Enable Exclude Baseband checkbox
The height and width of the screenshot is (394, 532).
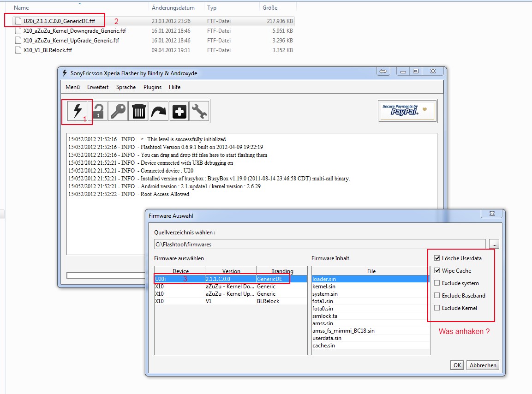[x=437, y=296]
